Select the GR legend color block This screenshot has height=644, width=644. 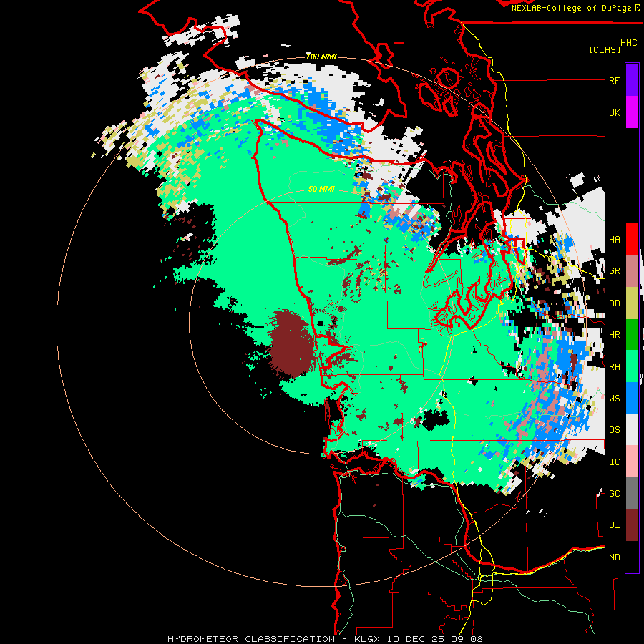(x=632, y=271)
